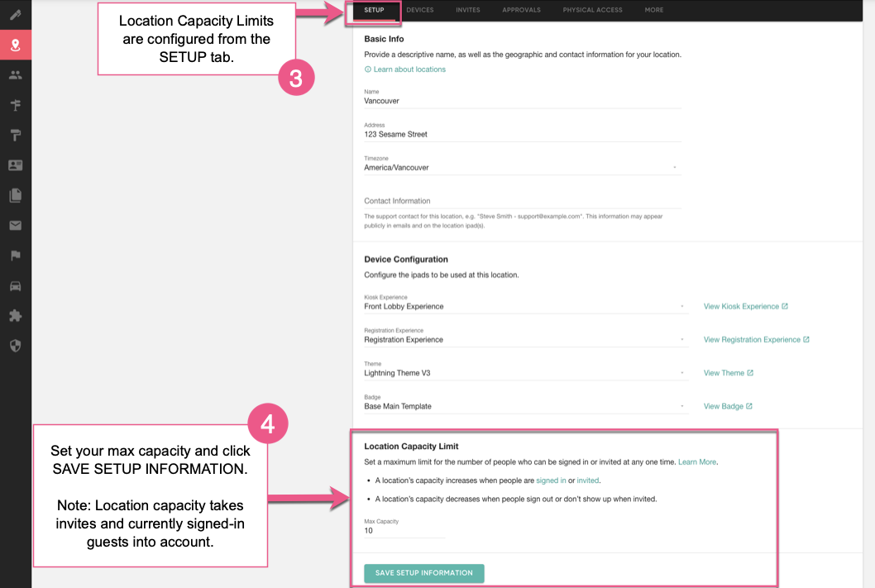Select the shield security icon in sidebar
This screenshot has width=875, height=588.
[15, 346]
